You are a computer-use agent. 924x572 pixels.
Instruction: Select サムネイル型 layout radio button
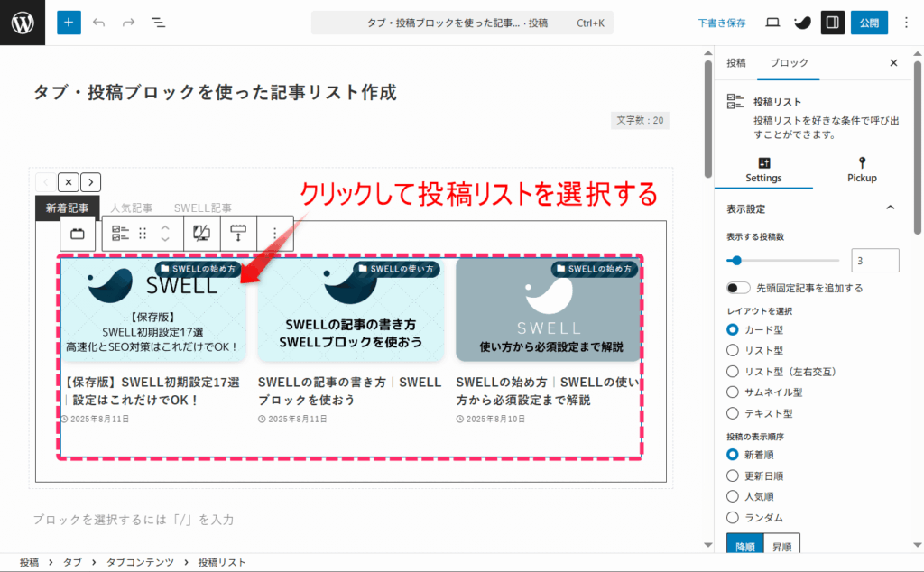point(733,392)
